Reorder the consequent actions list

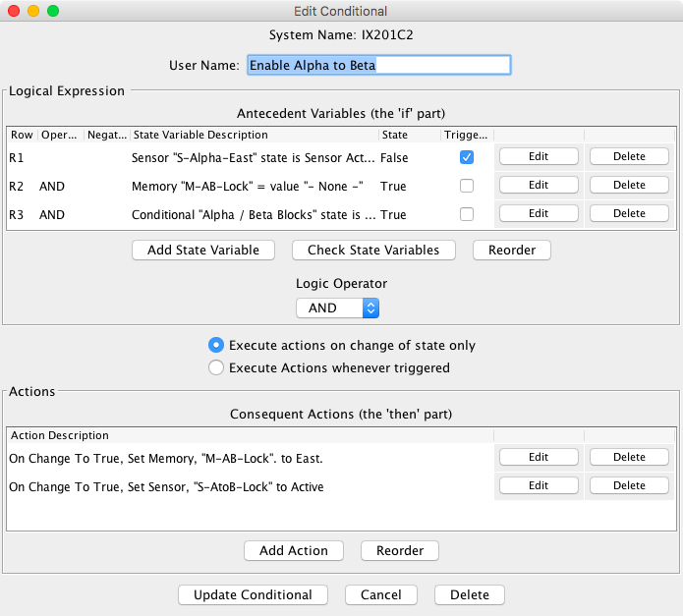(400, 550)
